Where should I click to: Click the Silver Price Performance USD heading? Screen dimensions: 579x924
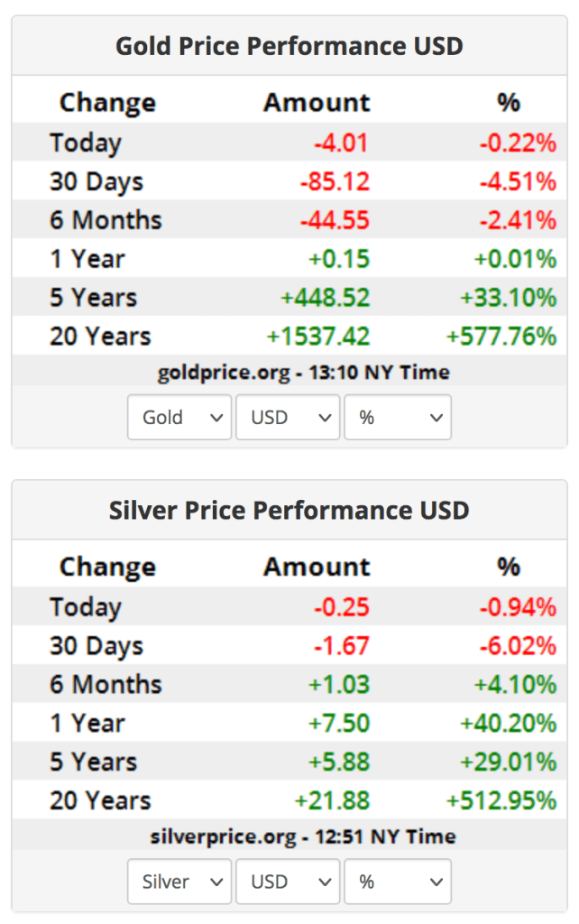pos(289,510)
